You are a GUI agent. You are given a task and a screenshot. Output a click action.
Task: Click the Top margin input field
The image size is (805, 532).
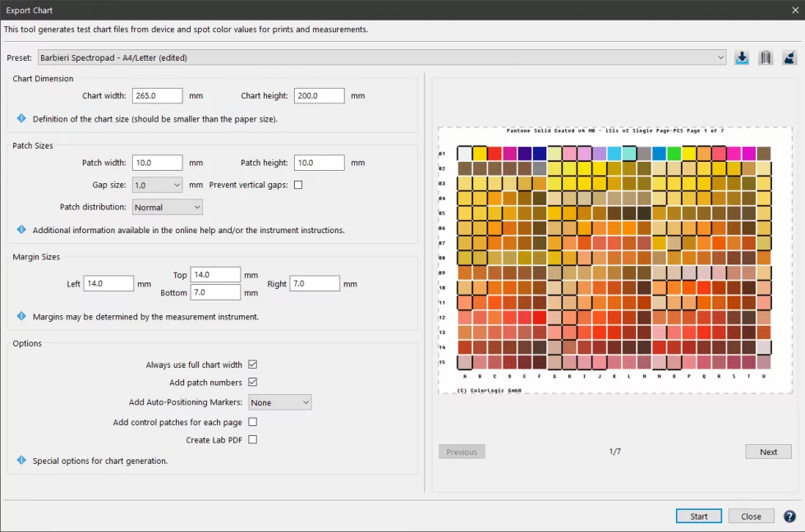215,274
